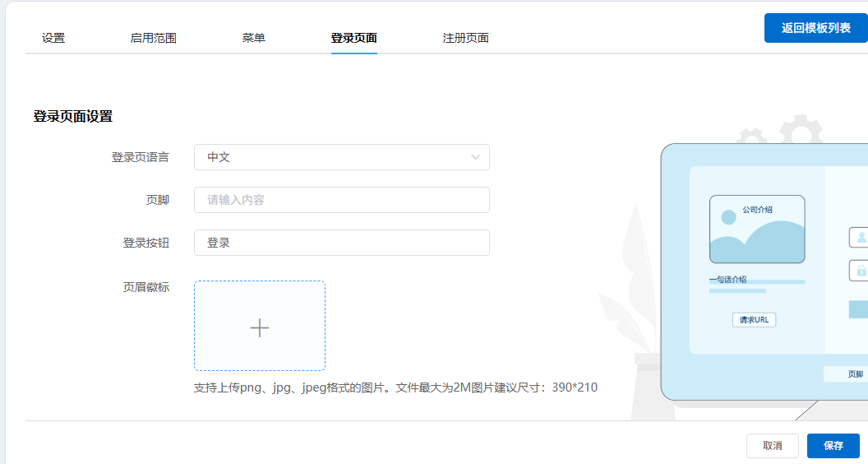Click the large gear icon behind preview
This screenshot has width=868, height=464.
(801, 132)
